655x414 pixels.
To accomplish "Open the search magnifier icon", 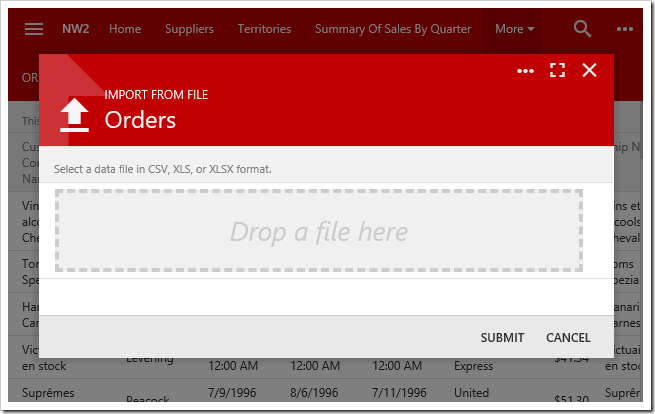I will click(582, 29).
